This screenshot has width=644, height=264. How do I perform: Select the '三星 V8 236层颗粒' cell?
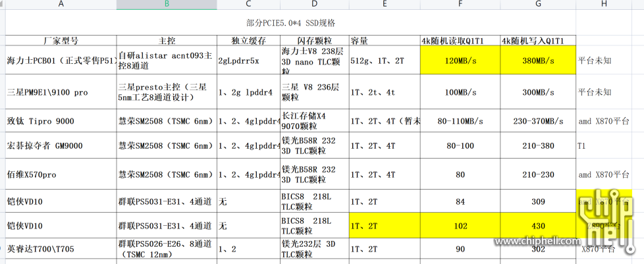315,92
